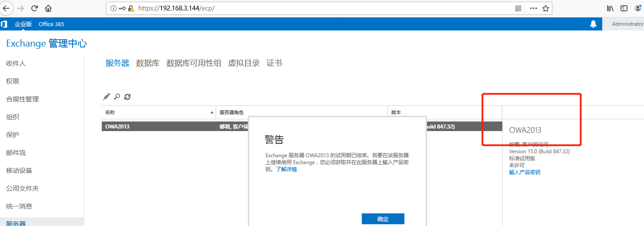Image resolution: width=644 pixels, height=226 pixels.
Task: Open 组织 in the left navigation
Action: (x=13, y=117)
